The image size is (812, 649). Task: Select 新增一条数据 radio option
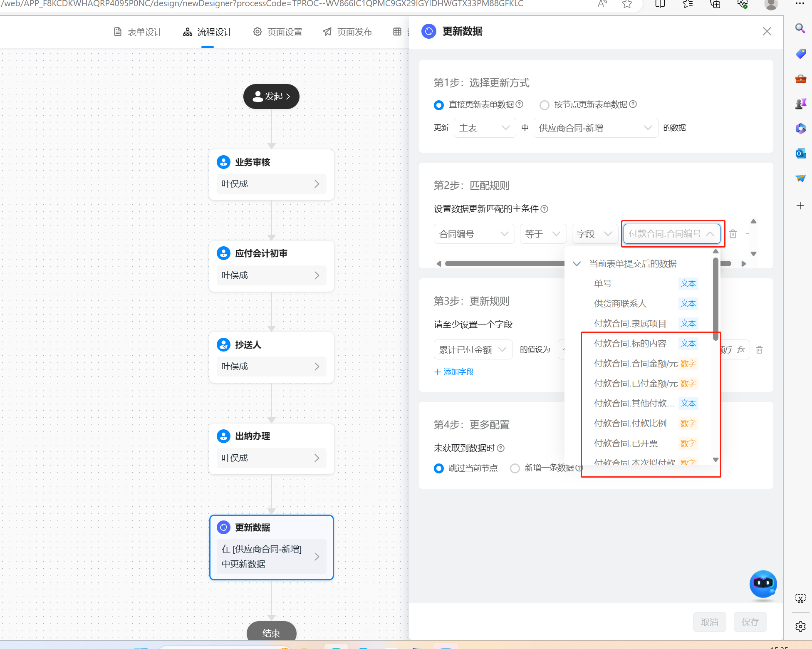515,468
